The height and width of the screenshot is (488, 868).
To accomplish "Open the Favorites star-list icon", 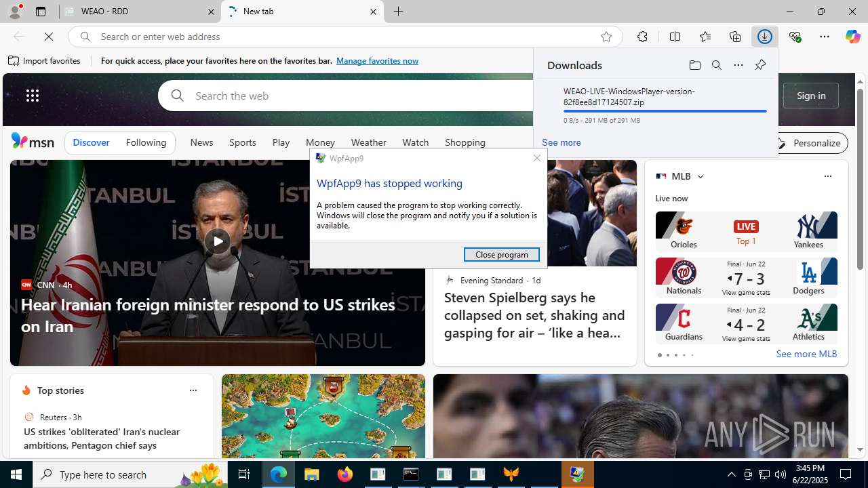I will click(x=705, y=37).
